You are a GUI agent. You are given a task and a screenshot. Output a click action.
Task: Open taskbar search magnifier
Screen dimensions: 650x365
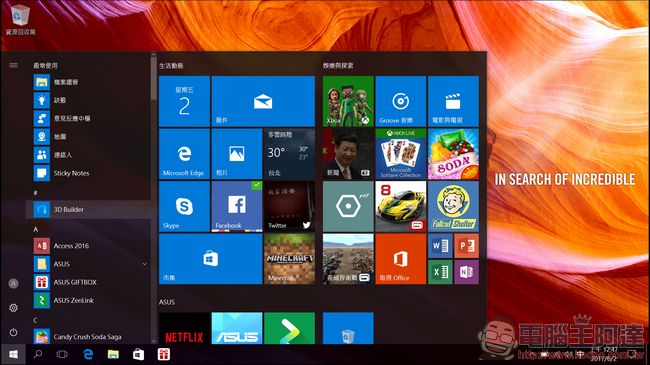coord(38,354)
